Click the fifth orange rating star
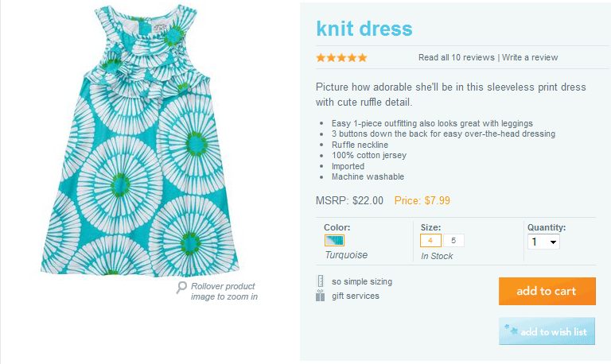Screen dimensions: 611x364 [362, 57]
